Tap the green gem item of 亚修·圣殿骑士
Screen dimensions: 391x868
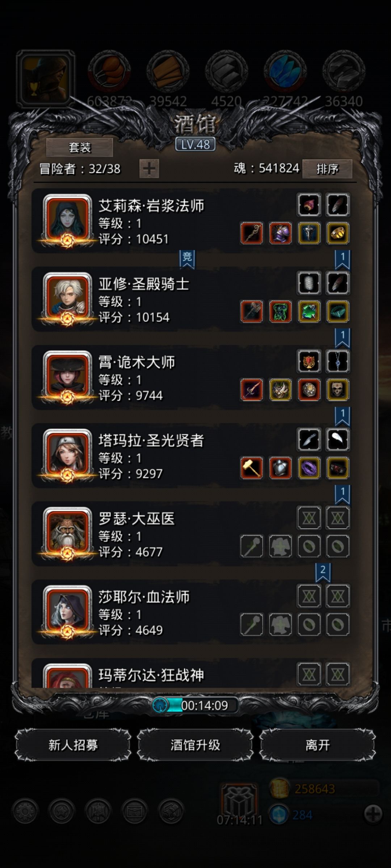pos(309,311)
